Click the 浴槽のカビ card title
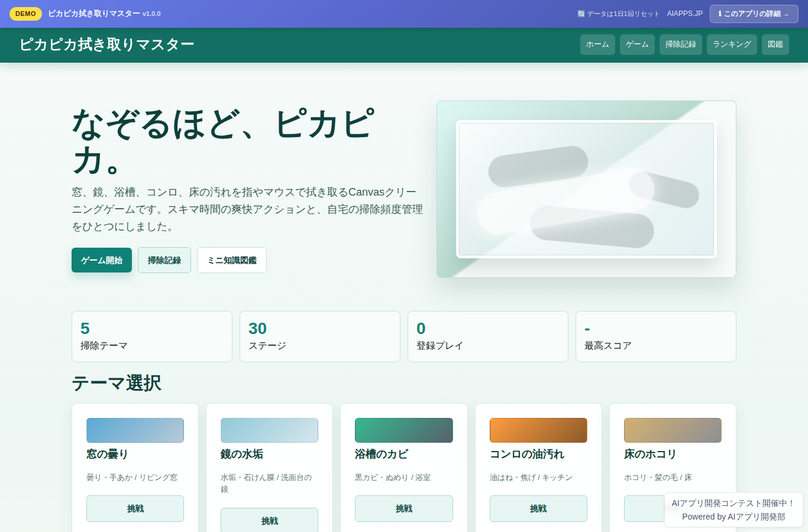Image resolution: width=808 pixels, height=532 pixels. click(x=382, y=454)
